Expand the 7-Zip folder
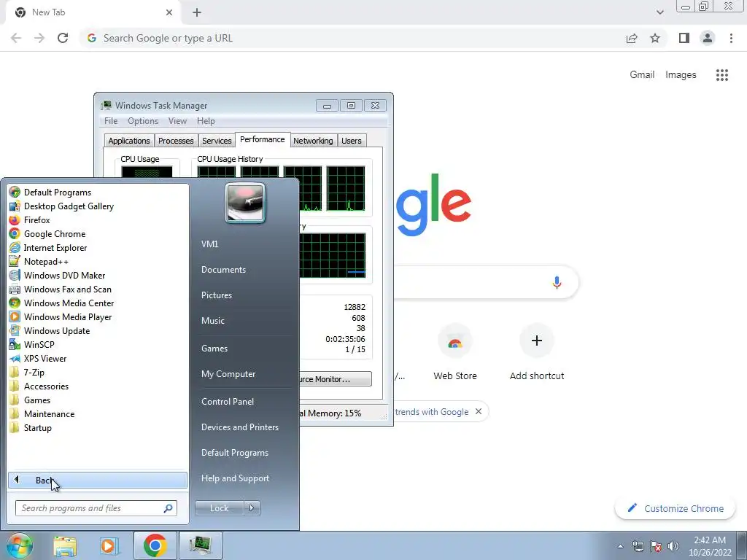This screenshot has width=747, height=560. 27,373
